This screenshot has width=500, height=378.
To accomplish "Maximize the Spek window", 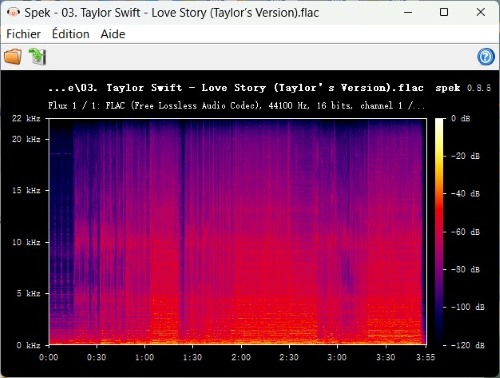I will tap(444, 12).
